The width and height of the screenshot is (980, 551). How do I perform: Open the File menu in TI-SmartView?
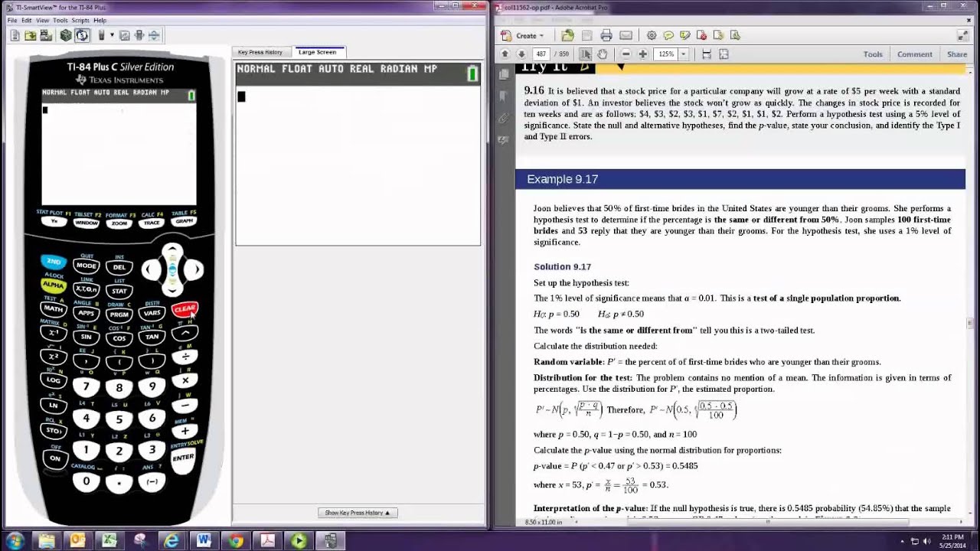coord(12,20)
